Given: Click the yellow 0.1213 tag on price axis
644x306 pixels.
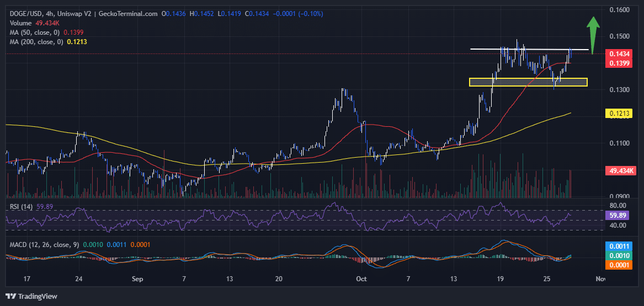Looking at the screenshot, I should [x=618, y=113].
